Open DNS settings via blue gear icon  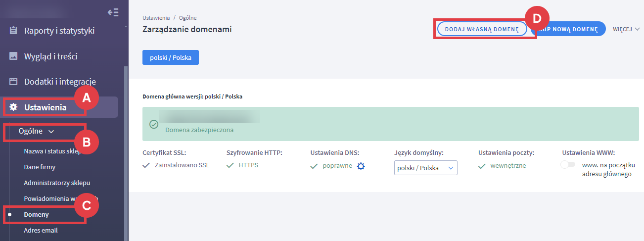pos(361,166)
